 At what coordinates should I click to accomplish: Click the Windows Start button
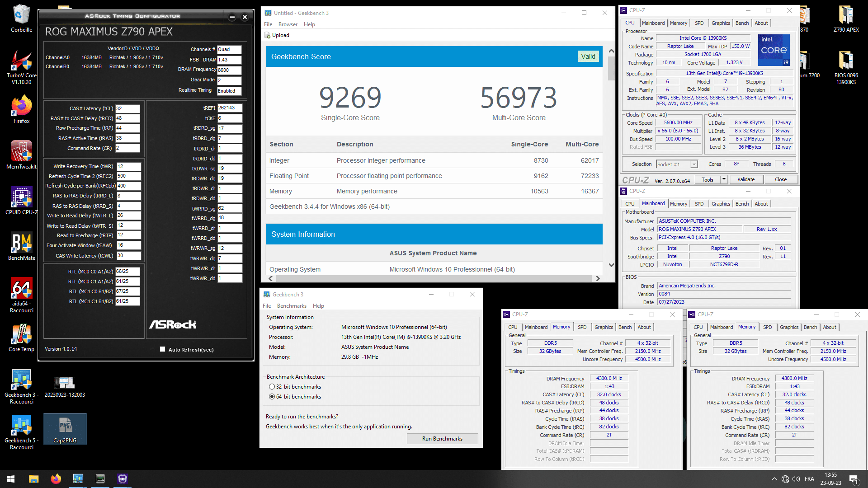[11, 479]
